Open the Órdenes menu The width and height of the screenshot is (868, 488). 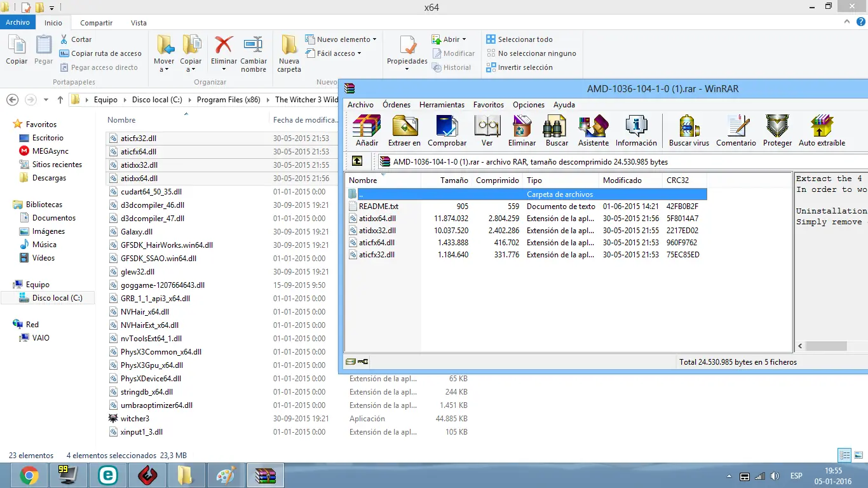[x=397, y=105]
